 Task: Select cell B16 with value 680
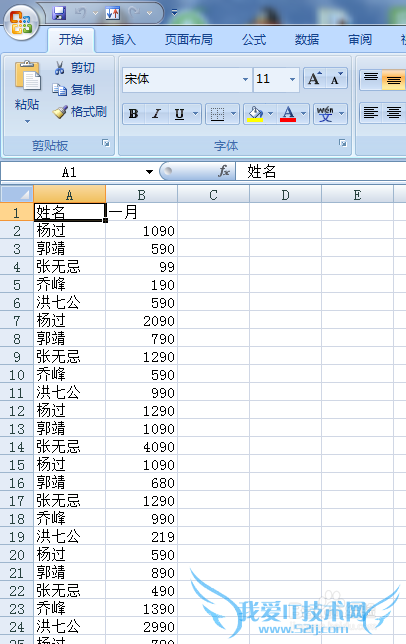(141, 483)
